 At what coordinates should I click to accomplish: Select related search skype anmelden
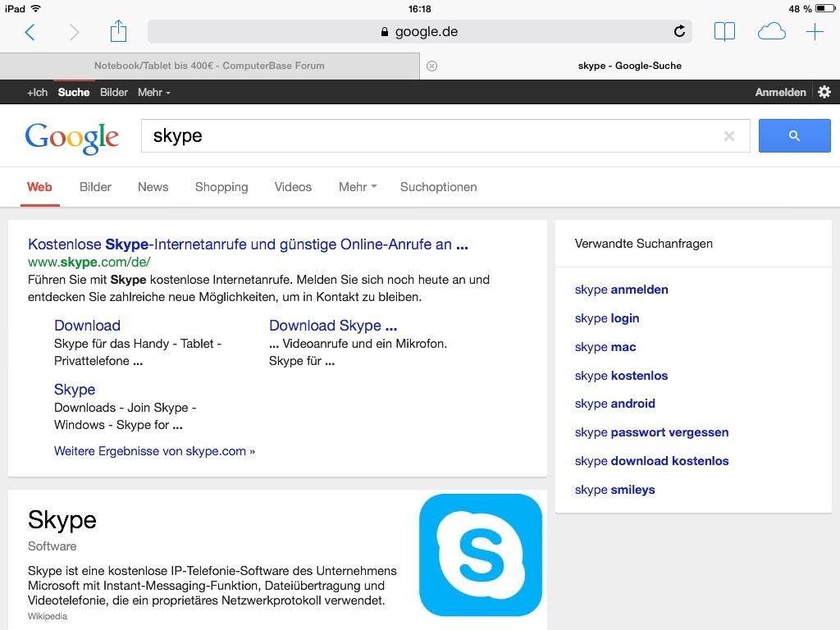click(x=622, y=290)
